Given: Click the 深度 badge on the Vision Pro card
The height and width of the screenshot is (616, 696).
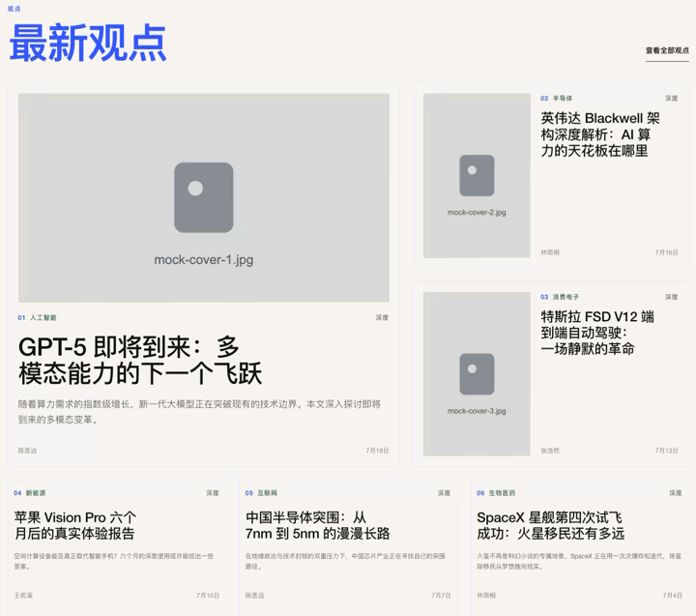Looking at the screenshot, I should coord(213,493).
